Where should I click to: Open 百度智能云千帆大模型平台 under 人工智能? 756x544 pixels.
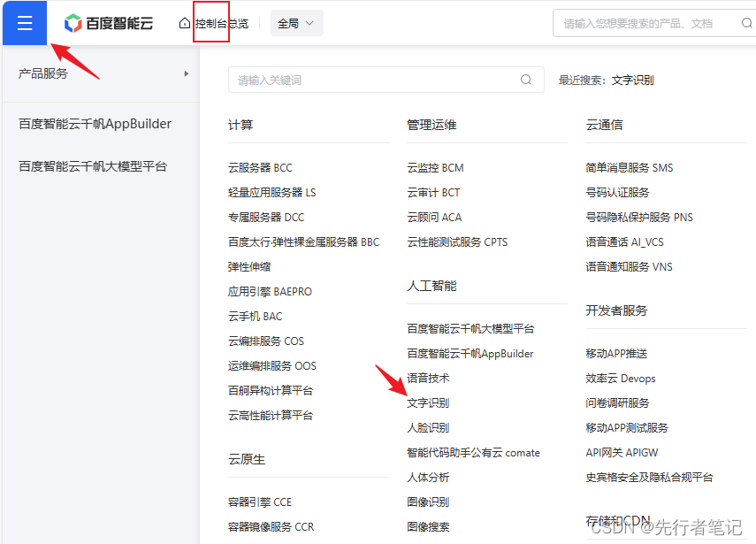470,329
